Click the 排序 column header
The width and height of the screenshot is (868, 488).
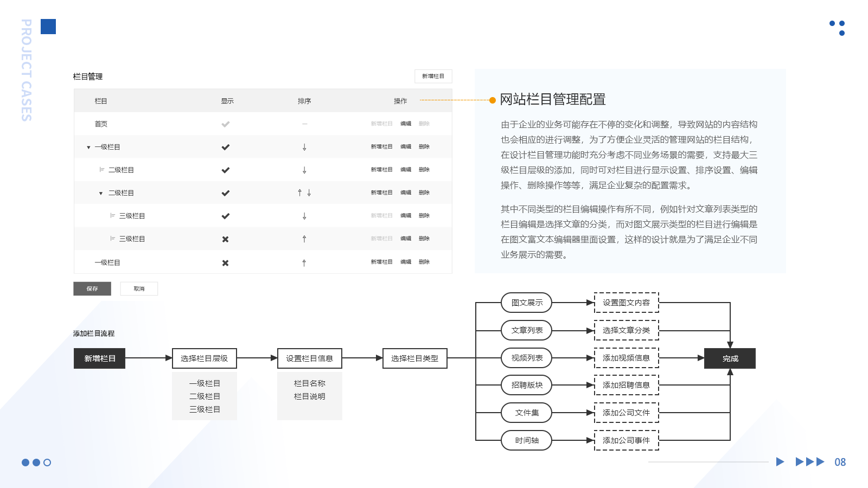click(x=304, y=101)
